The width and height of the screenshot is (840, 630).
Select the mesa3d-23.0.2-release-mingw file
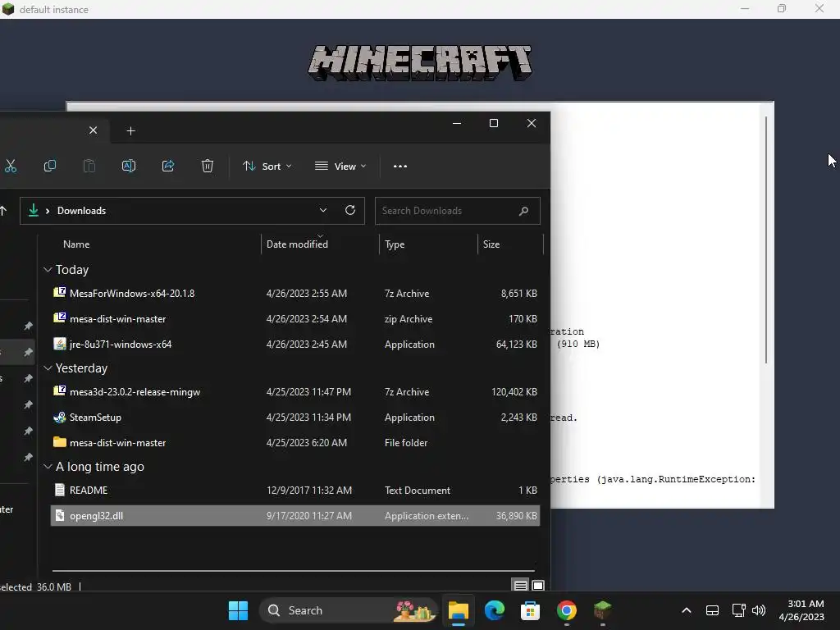click(295, 391)
